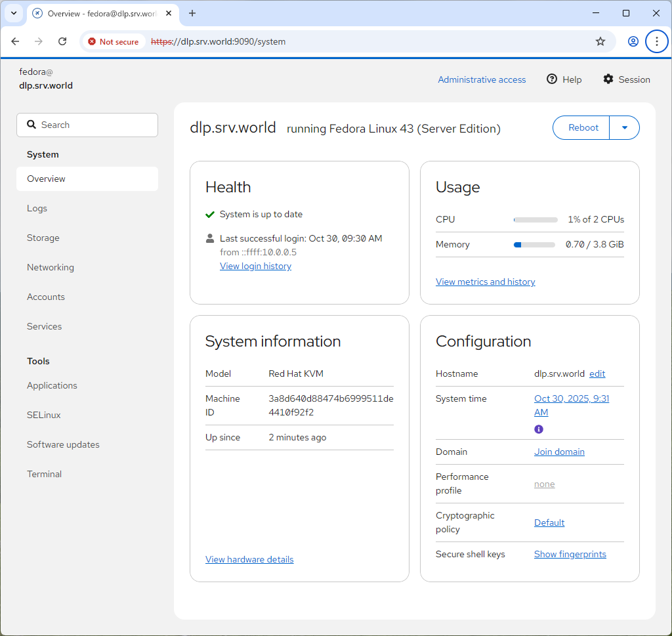Click Show fingerprints link
The height and width of the screenshot is (636, 672).
pyautogui.click(x=570, y=554)
